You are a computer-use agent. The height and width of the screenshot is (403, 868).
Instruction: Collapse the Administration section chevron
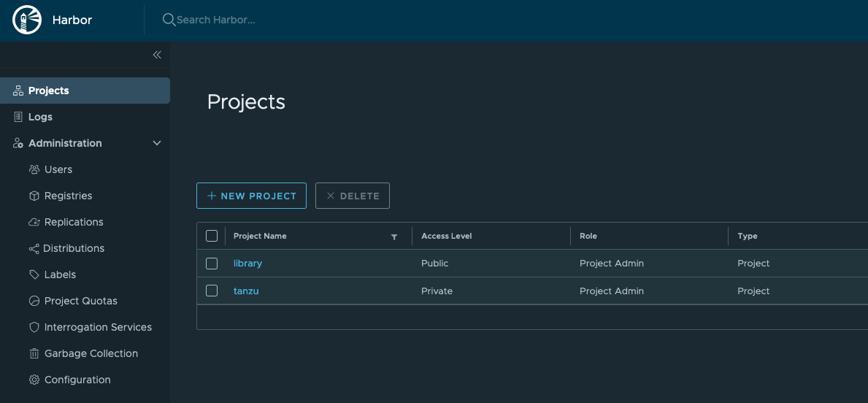pyautogui.click(x=157, y=143)
